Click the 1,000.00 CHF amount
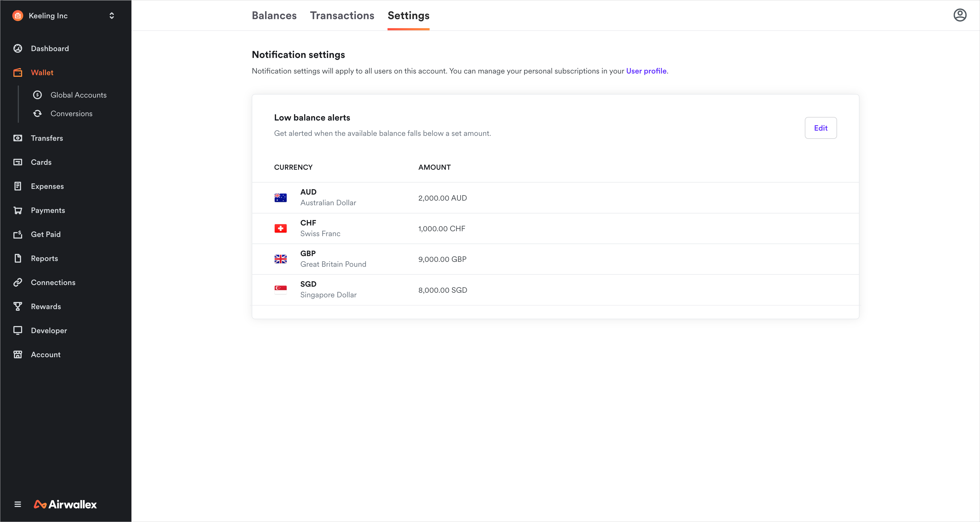 tap(441, 229)
